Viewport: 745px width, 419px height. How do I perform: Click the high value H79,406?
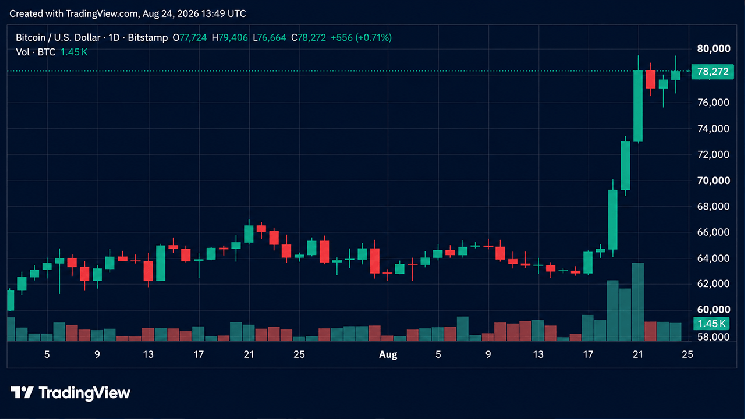[x=230, y=38]
